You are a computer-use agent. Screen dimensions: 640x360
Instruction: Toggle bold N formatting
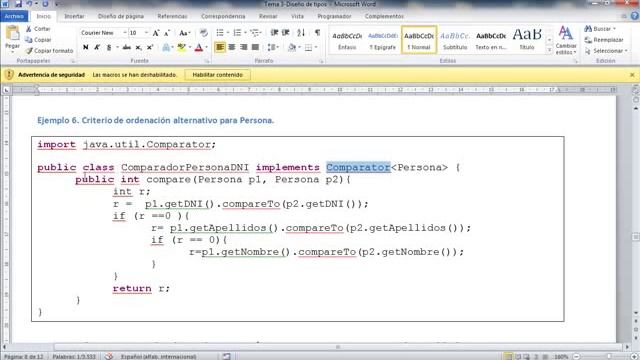(x=86, y=47)
